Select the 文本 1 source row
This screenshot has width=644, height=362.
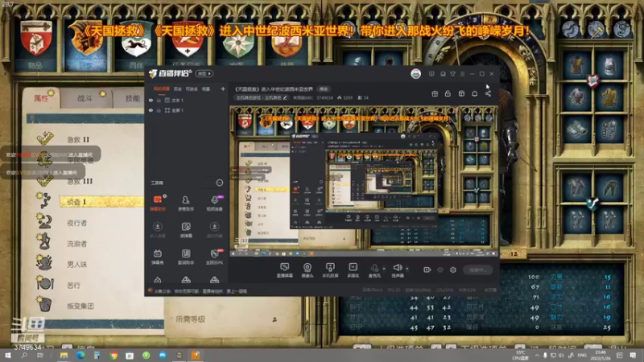pos(187,100)
